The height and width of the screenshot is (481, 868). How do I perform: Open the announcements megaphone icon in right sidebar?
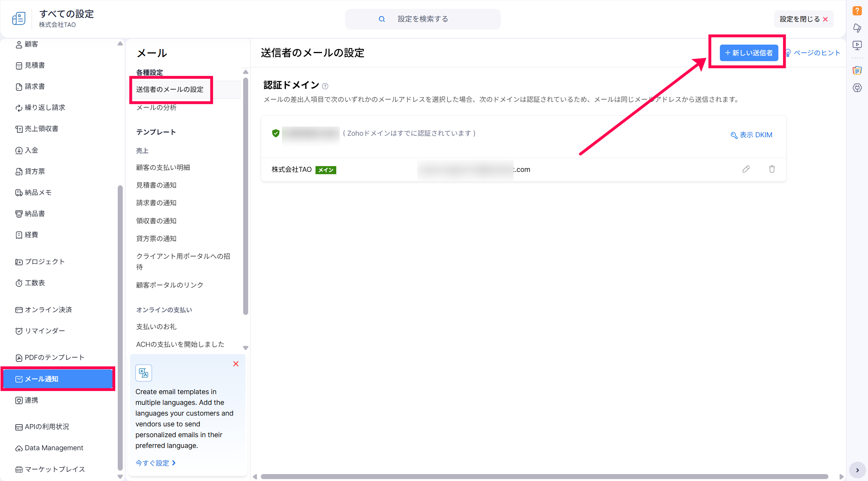point(857,28)
